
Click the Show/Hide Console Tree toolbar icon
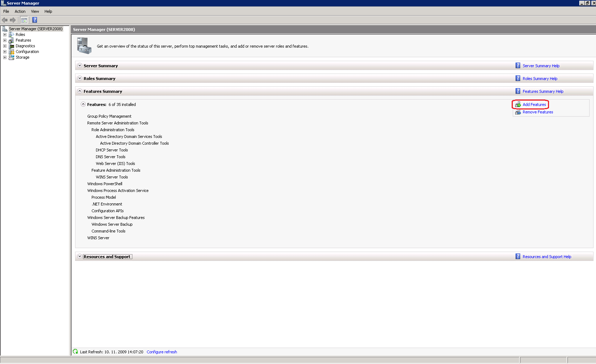24,20
